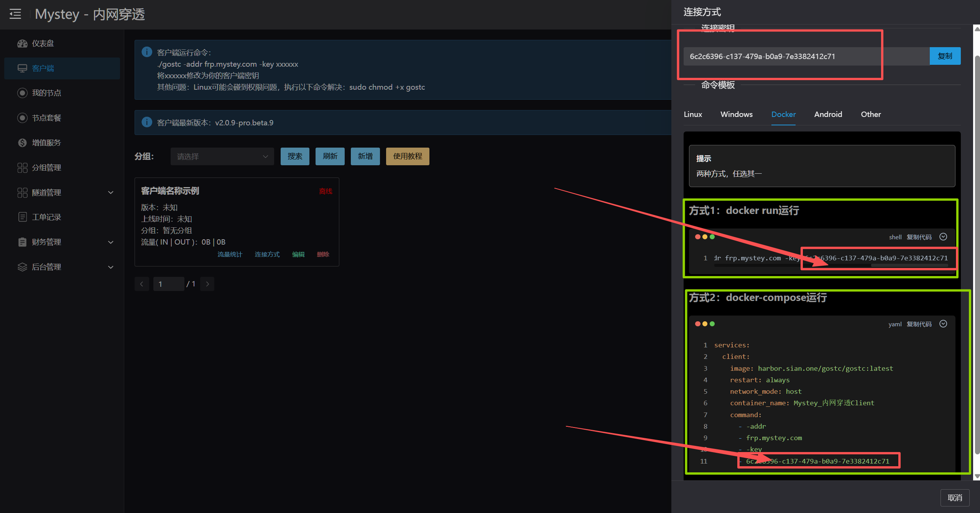
Task: Expand the 财务管理 submenu
Action: [x=111, y=242]
